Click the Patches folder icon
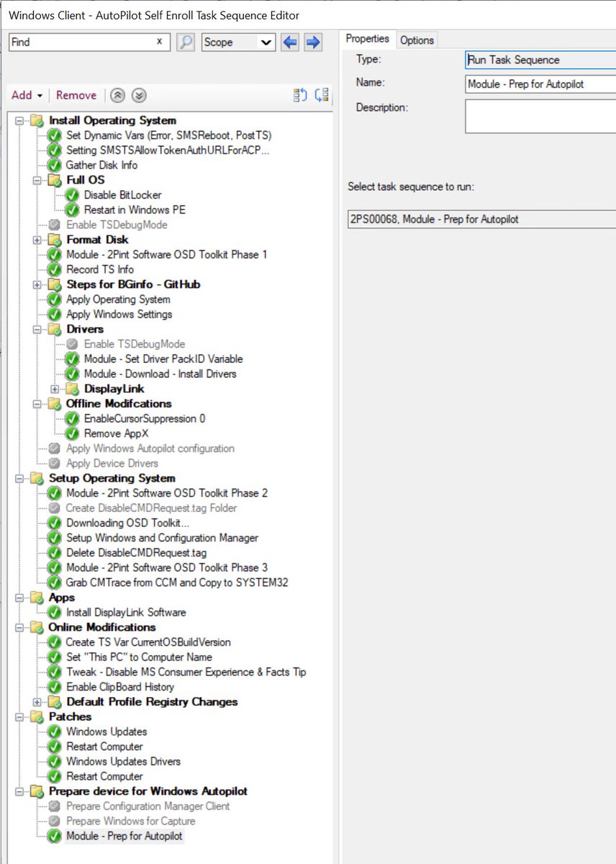This screenshot has height=864, width=616. (37, 716)
